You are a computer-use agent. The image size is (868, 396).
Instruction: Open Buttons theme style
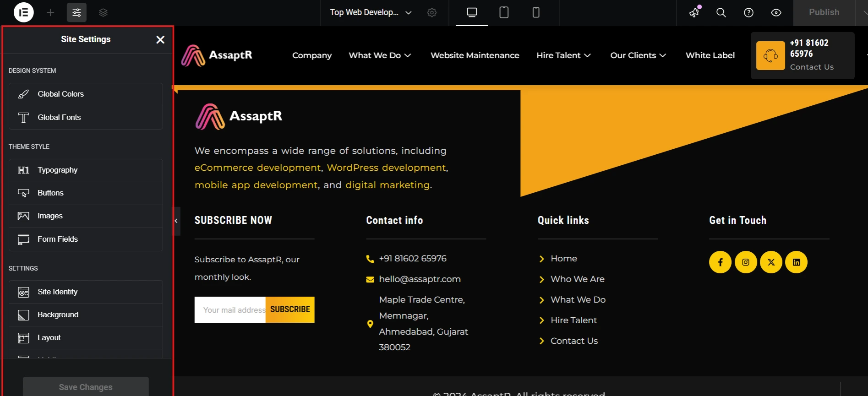tap(86, 193)
